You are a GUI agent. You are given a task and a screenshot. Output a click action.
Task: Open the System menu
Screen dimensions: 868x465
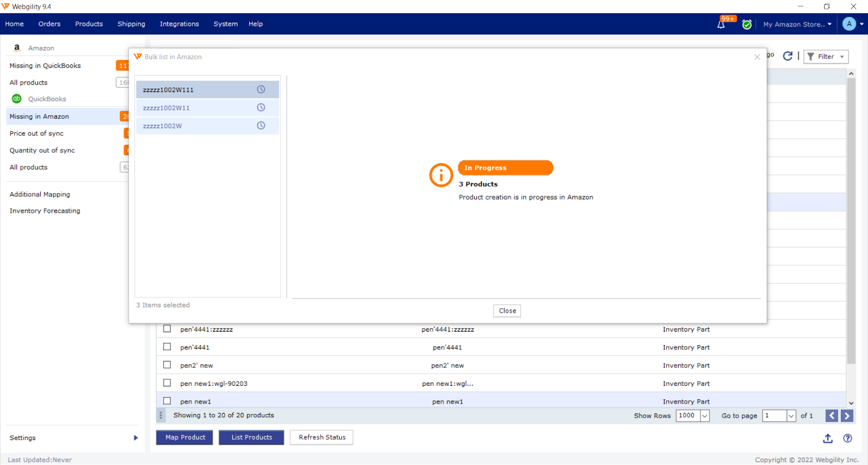tap(226, 24)
